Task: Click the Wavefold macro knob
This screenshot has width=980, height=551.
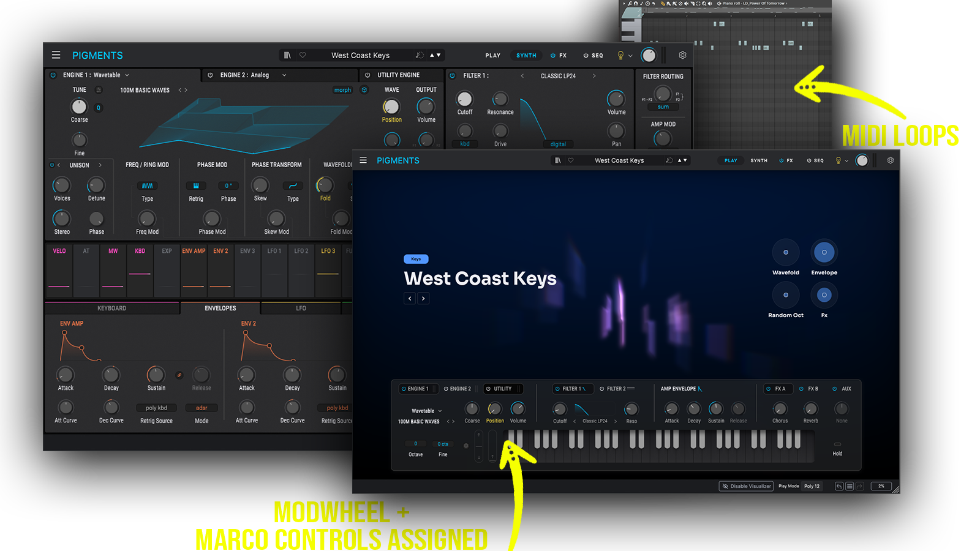Action: [x=786, y=252]
